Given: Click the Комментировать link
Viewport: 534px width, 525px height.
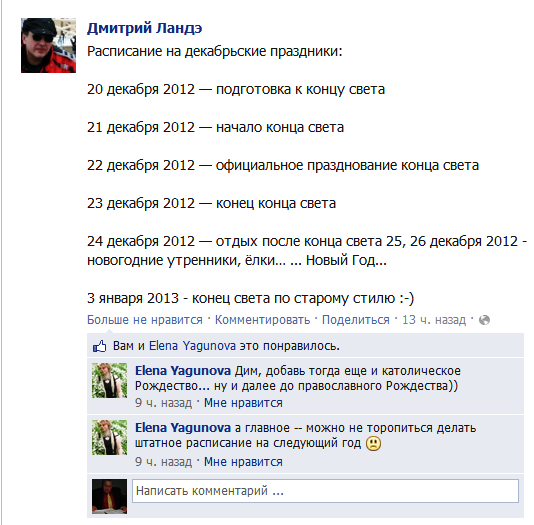Looking at the screenshot, I should click(263, 320).
